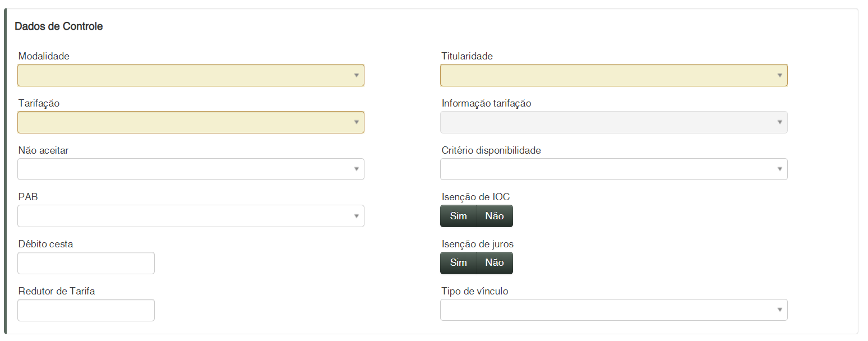Select Sim for Isenção de IOC
Image resolution: width=868 pixels, height=341 pixels.
tap(458, 216)
